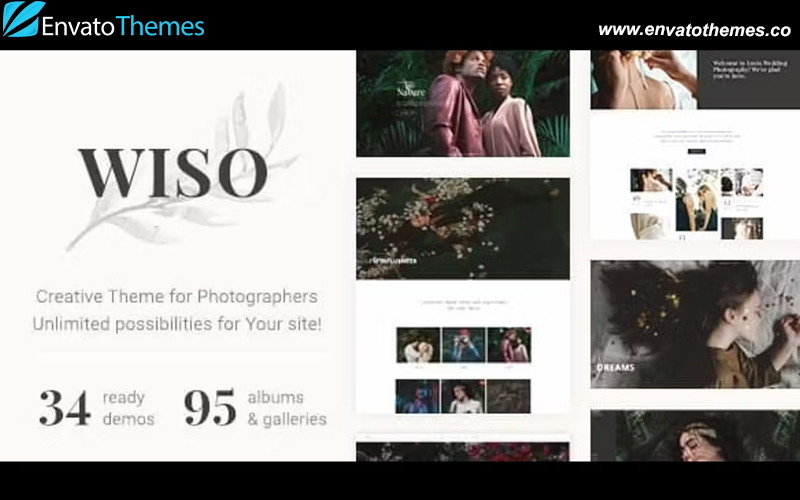Open the Nature demo with couple in pink
The image size is (800, 500).
pyautogui.click(x=463, y=104)
